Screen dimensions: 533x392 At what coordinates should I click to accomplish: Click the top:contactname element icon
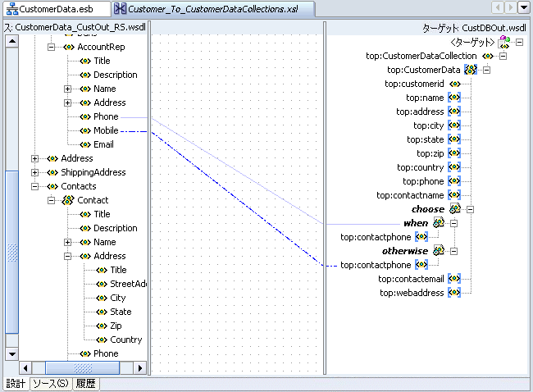coord(454,195)
